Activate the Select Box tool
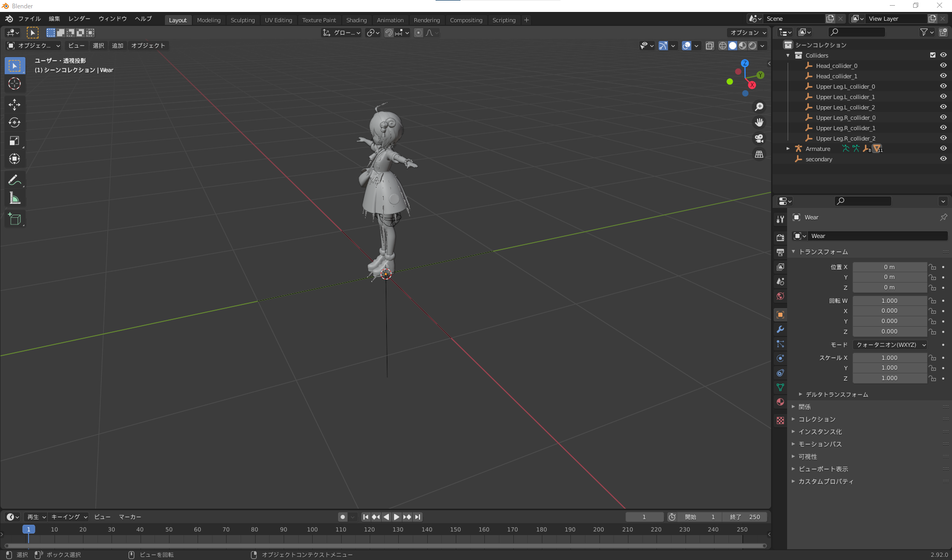This screenshot has height=560, width=952. pos(15,66)
